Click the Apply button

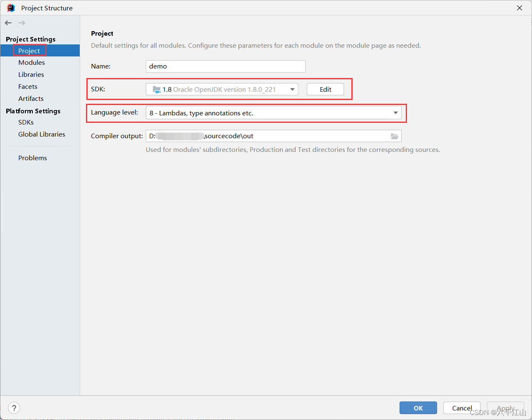point(505,408)
